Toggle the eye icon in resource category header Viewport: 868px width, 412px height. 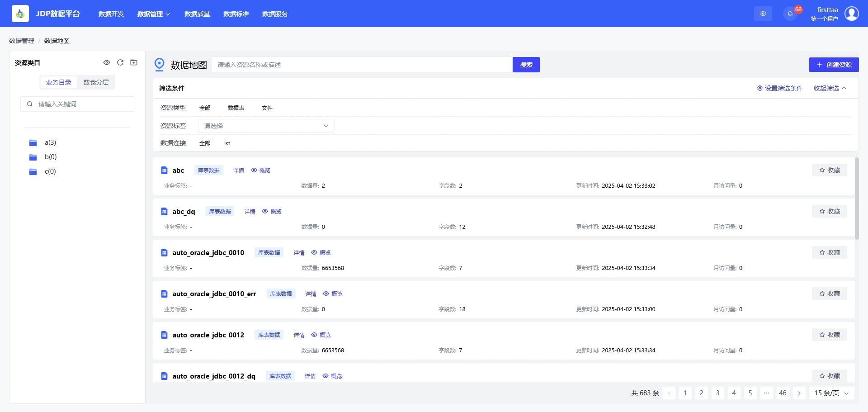point(107,62)
